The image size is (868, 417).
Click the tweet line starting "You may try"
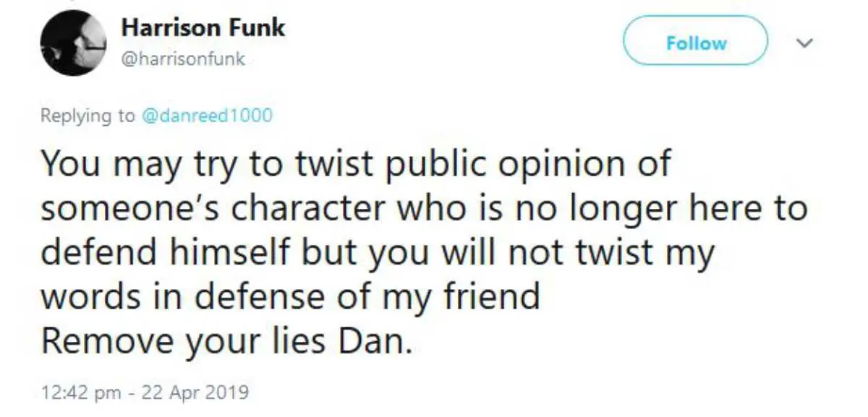[x=356, y=165]
